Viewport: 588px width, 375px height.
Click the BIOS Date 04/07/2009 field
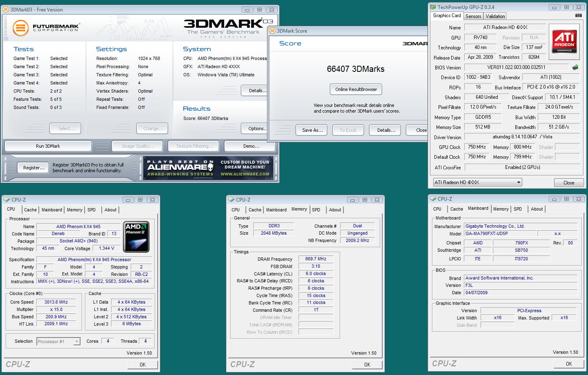pos(521,293)
